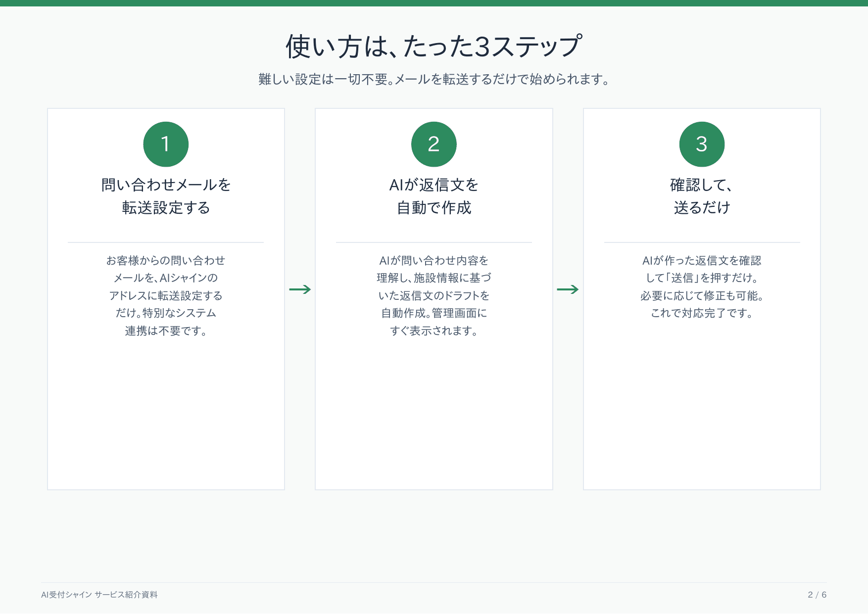Click the step 1 description about mail forwarding
Image resolution: width=868 pixels, height=614 pixels.
pyautogui.click(x=166, y=295)
